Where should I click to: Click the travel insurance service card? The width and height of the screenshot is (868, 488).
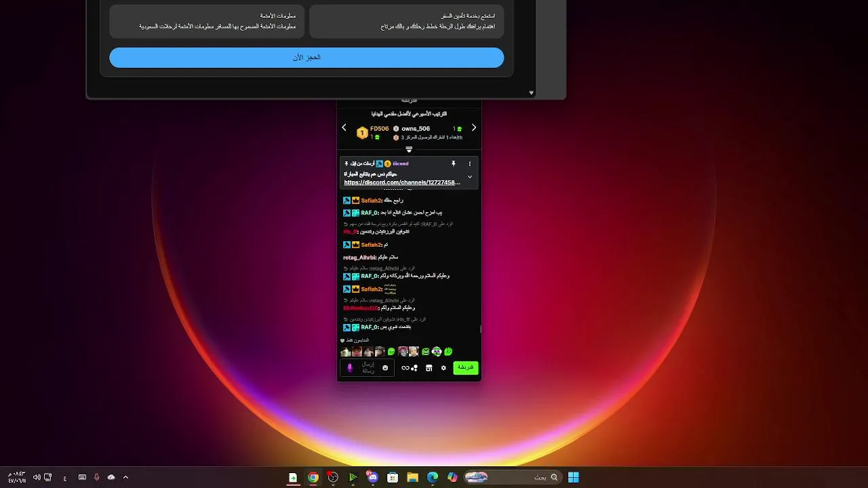[x=406, y=21]
